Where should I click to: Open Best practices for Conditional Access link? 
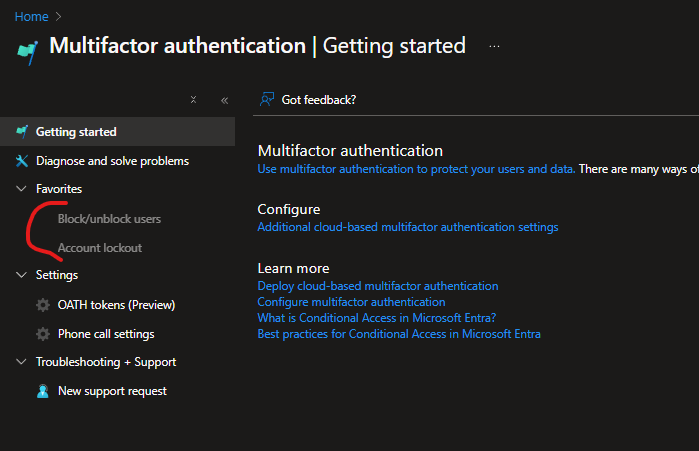tap(399, 334)
